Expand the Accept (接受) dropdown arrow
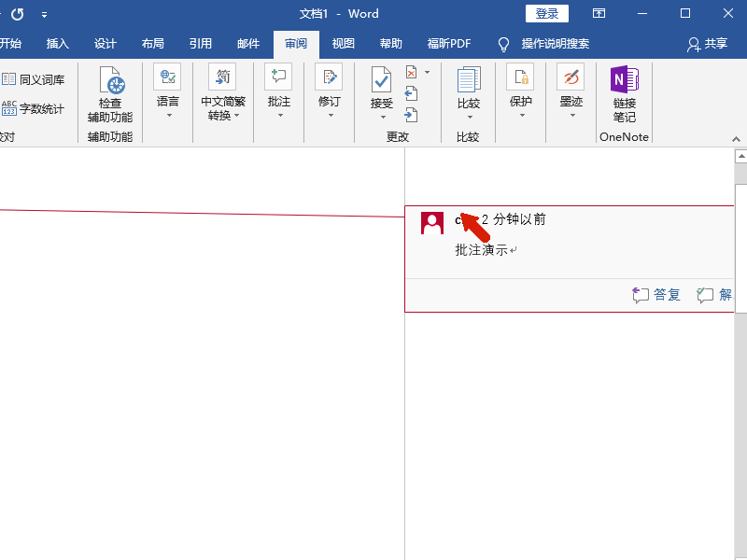 (383, 118)
